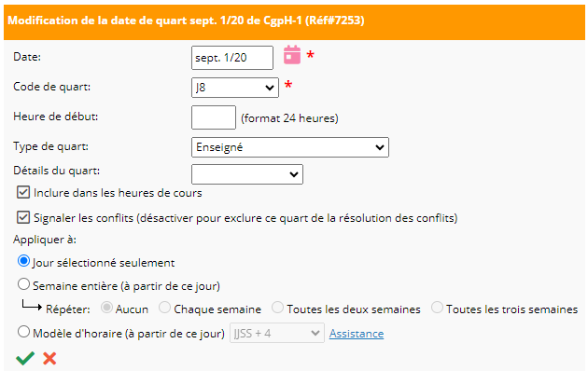
Task: Select the Aucun repeat radio button
Action: pyautogui.click(x=107, y=308)
